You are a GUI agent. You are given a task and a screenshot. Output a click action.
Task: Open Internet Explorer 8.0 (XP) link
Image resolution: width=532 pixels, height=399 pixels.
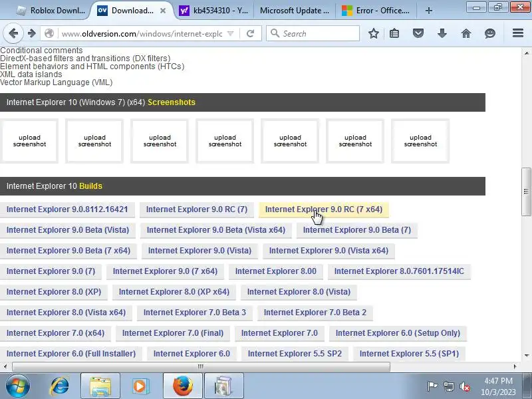[x=54, y=292]
